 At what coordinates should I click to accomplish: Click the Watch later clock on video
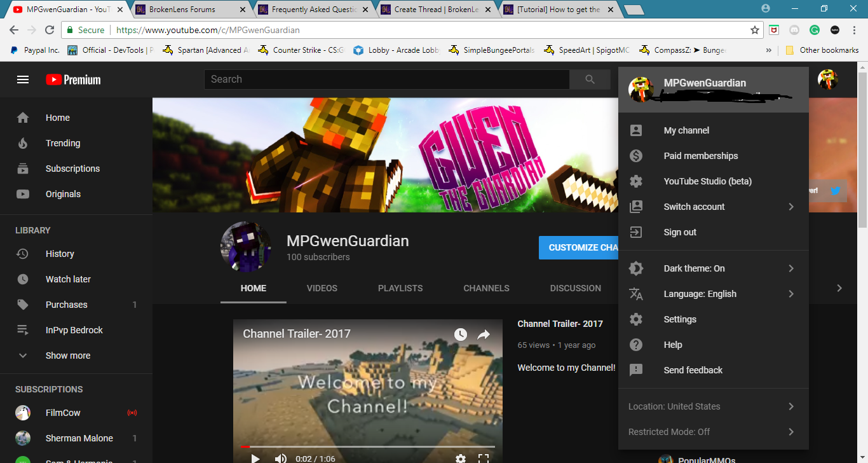pyautogui.click(x=461, y=334)
